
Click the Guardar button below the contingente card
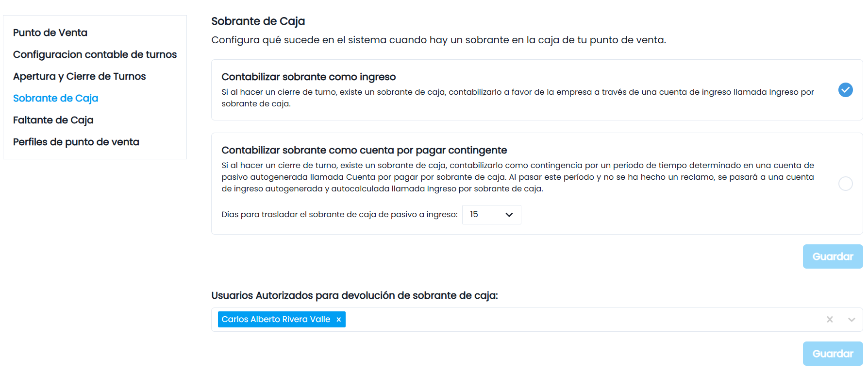coord(833,256)
